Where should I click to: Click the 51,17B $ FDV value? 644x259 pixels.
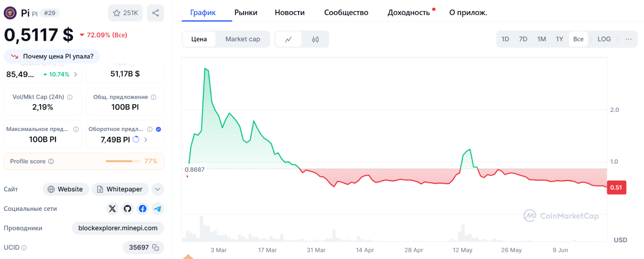[x=125, y=74]
